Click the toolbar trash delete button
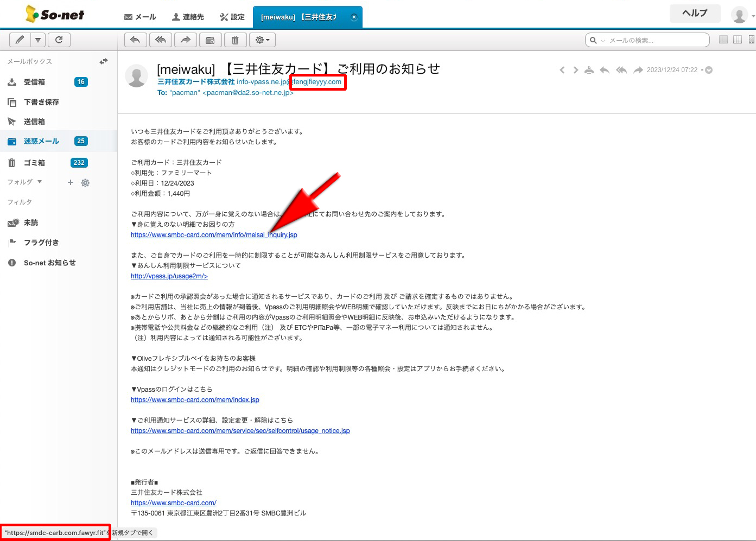756x541 pixels. pyautogui.click(x=235, y=40)
